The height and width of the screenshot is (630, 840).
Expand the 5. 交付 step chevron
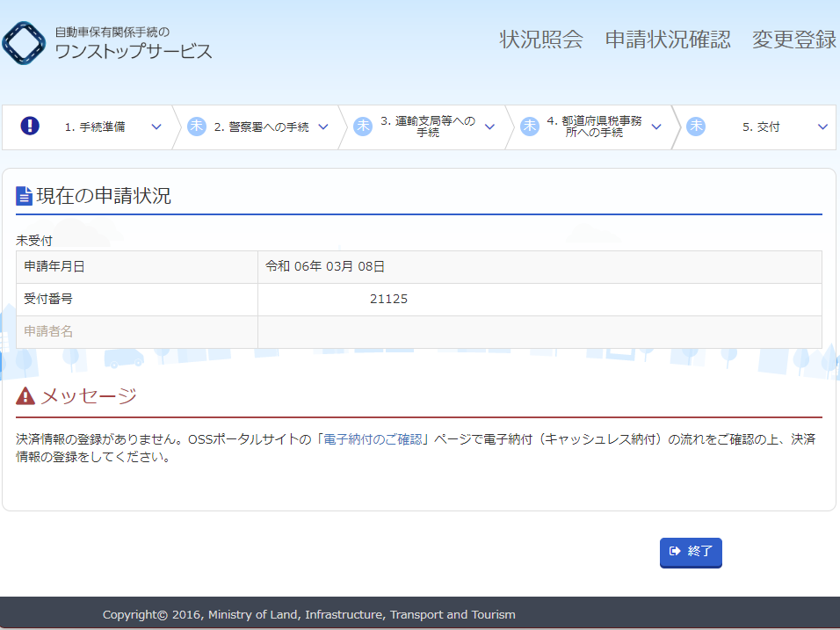[x=822, y=127]
